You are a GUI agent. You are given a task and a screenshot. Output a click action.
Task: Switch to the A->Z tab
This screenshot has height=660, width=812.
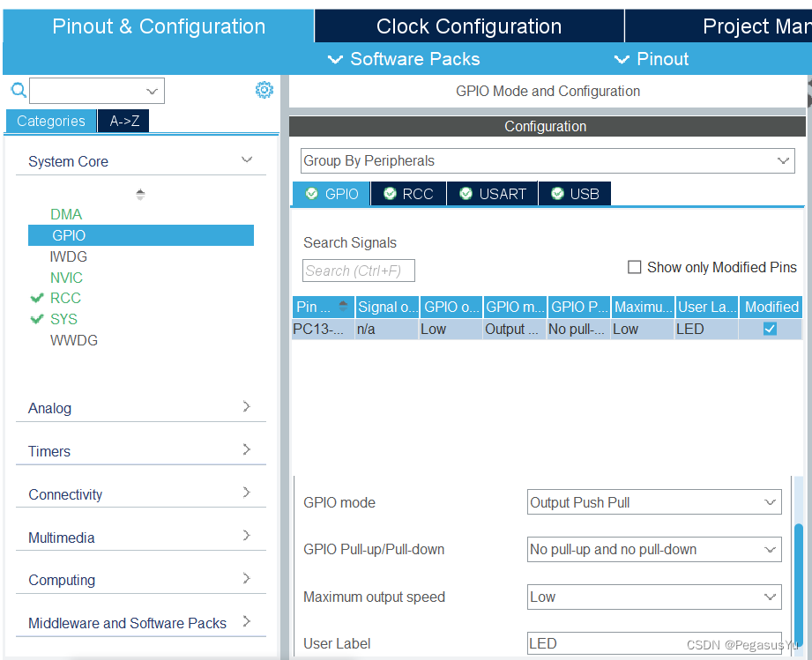[x=123, y=121]
